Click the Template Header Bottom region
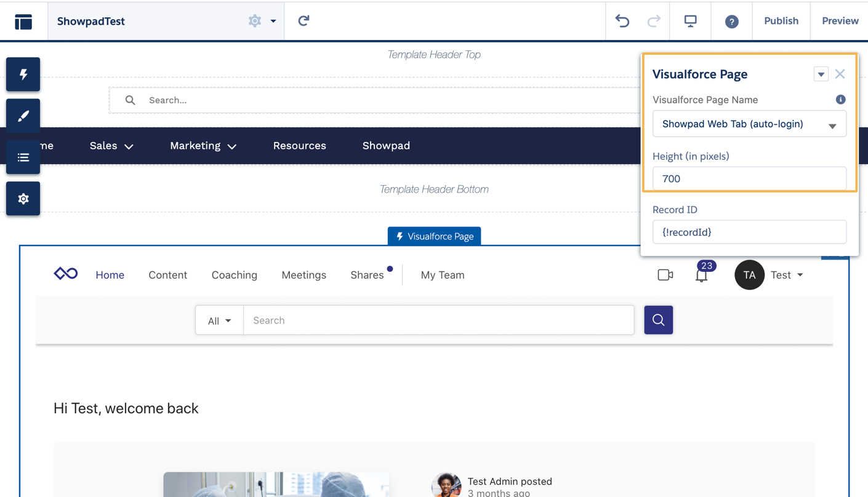 [x=434, y=189]
